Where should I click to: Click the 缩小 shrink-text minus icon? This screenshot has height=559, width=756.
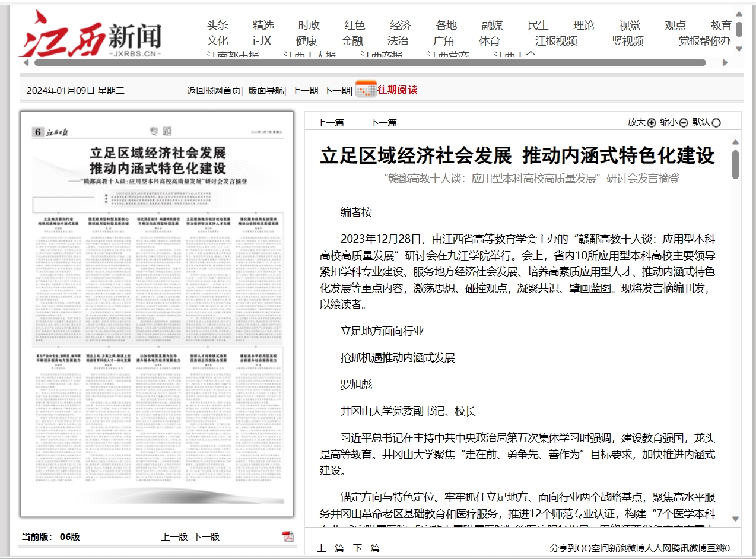(684, 123)
